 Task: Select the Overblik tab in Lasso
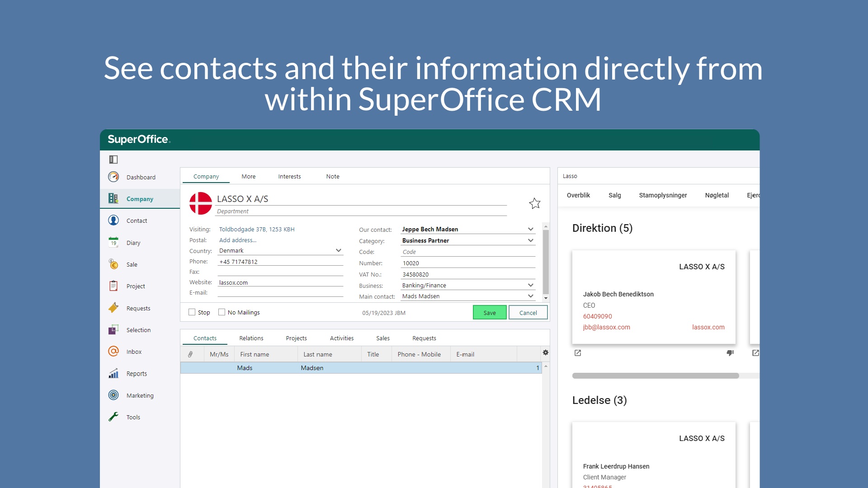point(578,195)
